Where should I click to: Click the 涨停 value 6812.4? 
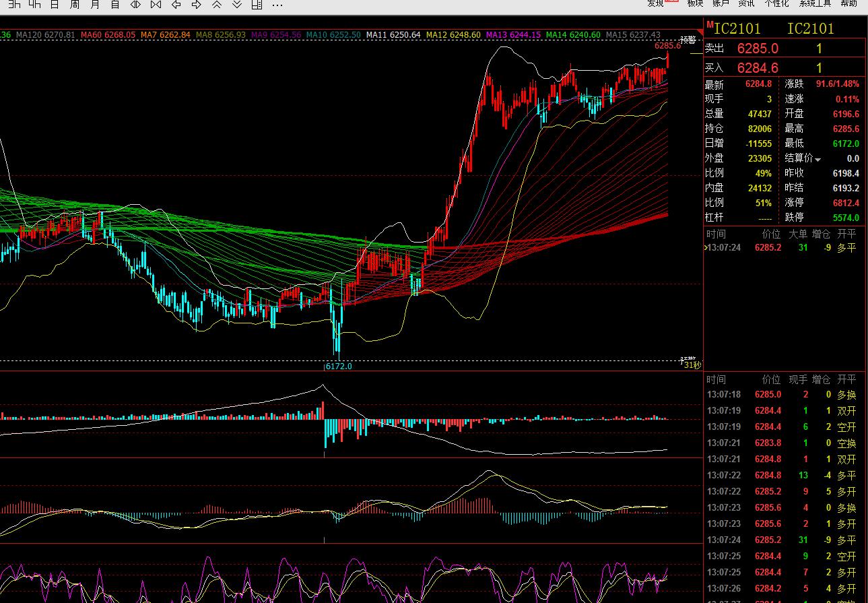[846, 203]
